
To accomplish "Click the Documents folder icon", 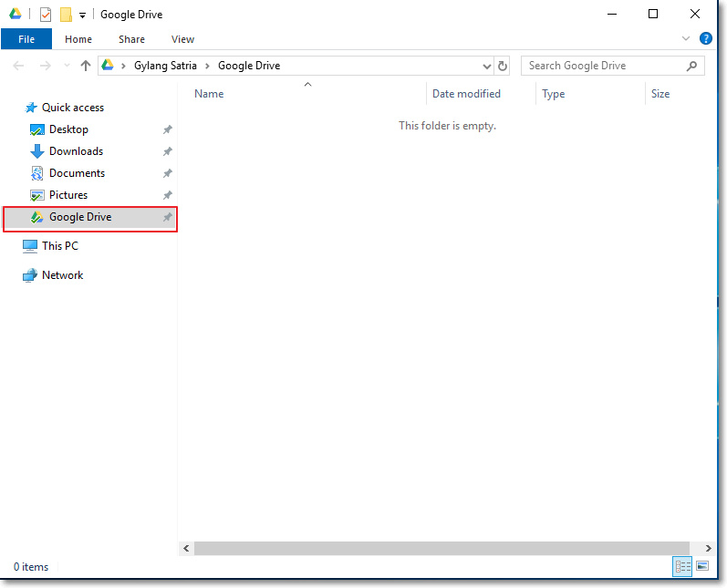I will coord(37,173).
